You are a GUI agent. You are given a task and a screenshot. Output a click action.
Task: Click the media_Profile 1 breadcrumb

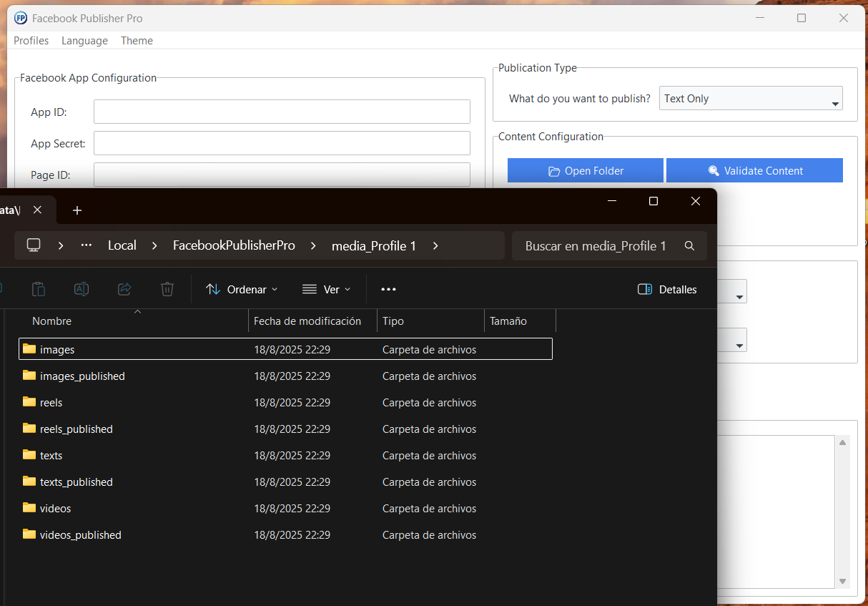pos(374,245)
